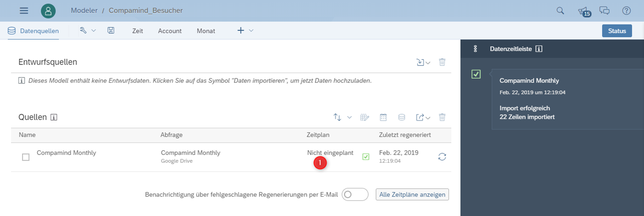The width and height of the screenshot is (644, 216).
Task: Click the Datenzeitleiste timeline icon
Action: point(475,49)
